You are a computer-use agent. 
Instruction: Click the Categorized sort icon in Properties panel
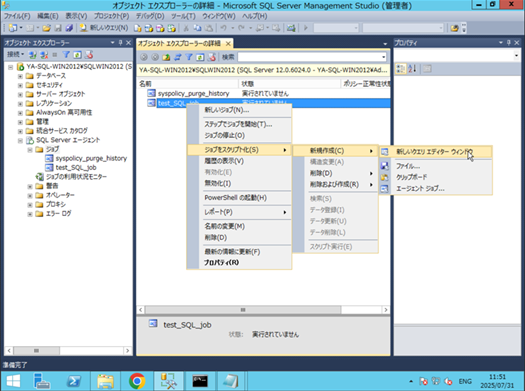pos(400,69)
